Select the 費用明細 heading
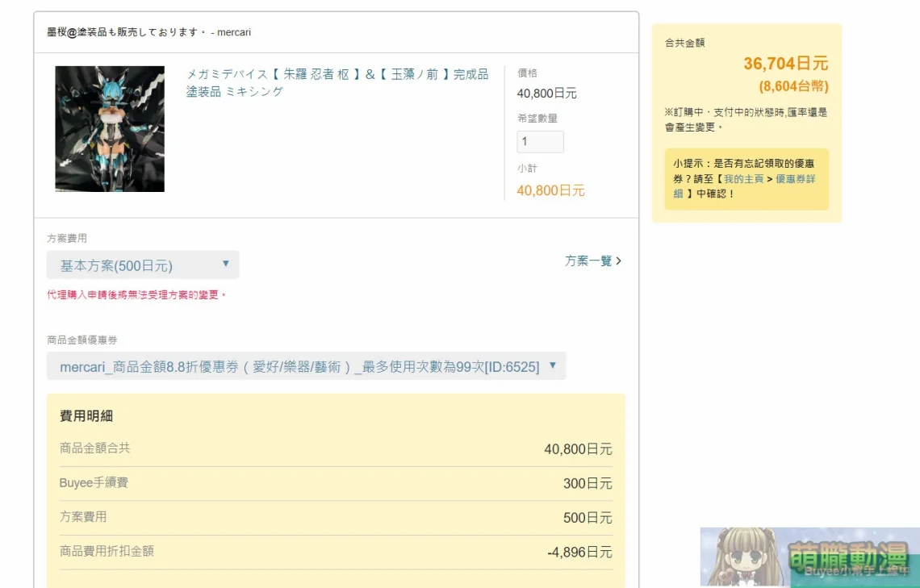The width and height of the screenshot is (920, 588). point(86,416)
